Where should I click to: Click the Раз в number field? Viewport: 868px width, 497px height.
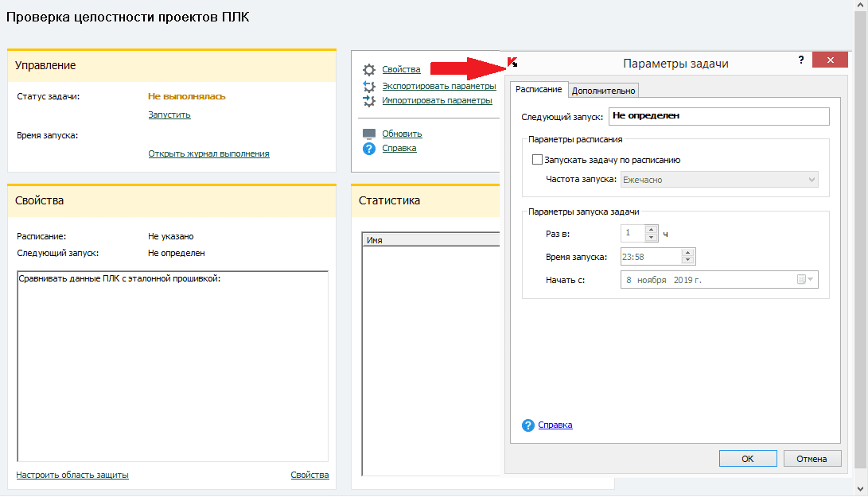633,233
